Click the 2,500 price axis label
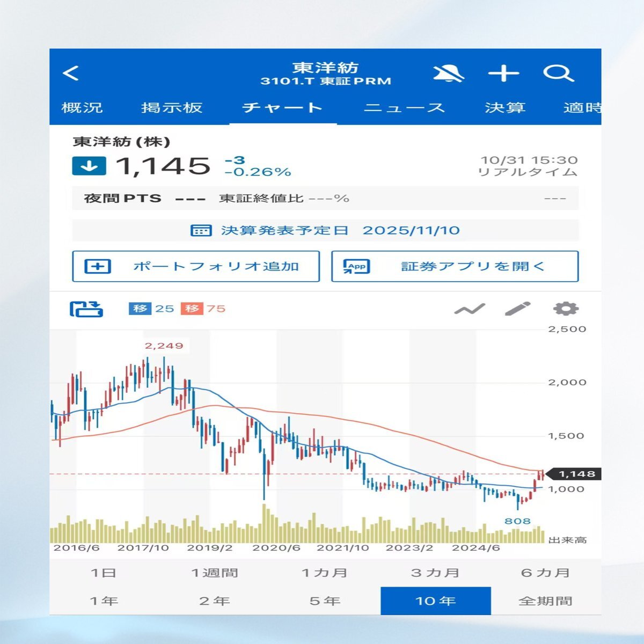 click(x=567, y=329)
